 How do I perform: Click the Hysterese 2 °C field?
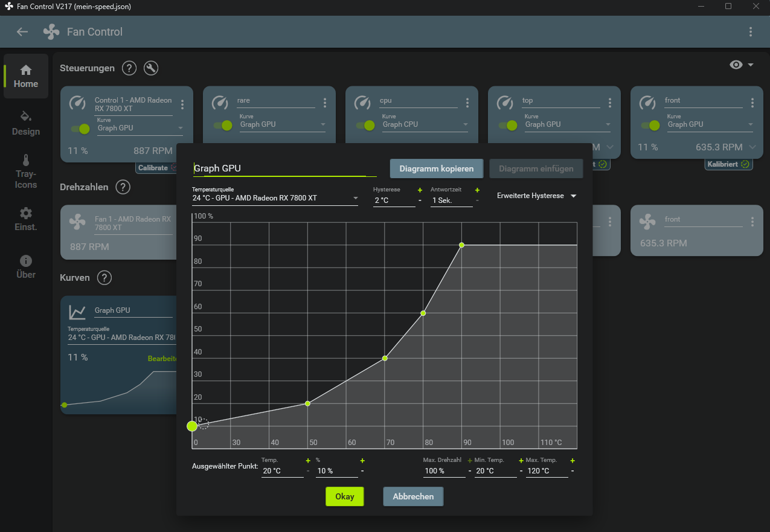point(394,200)
